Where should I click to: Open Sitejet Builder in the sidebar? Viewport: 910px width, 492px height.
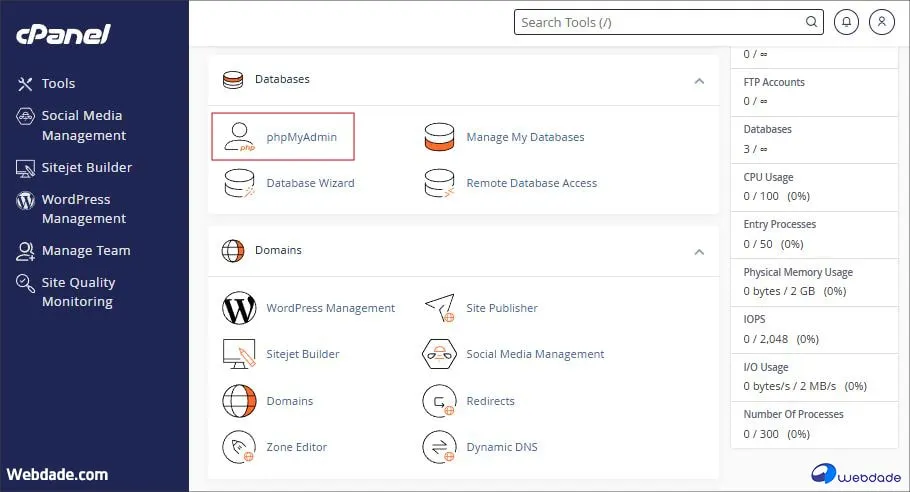(86, 168)
